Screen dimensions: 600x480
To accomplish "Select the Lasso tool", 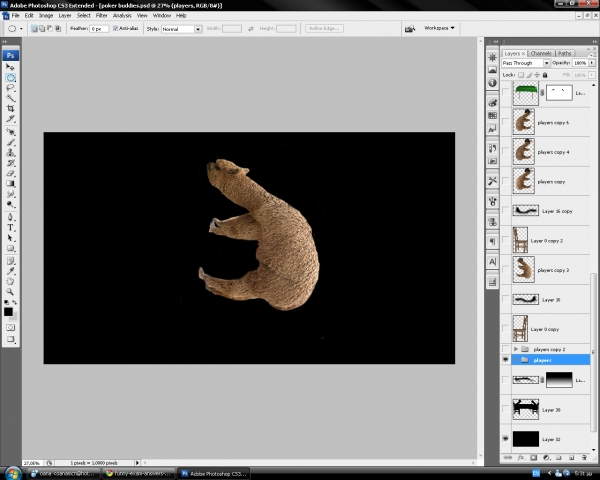I will point(10,88).
